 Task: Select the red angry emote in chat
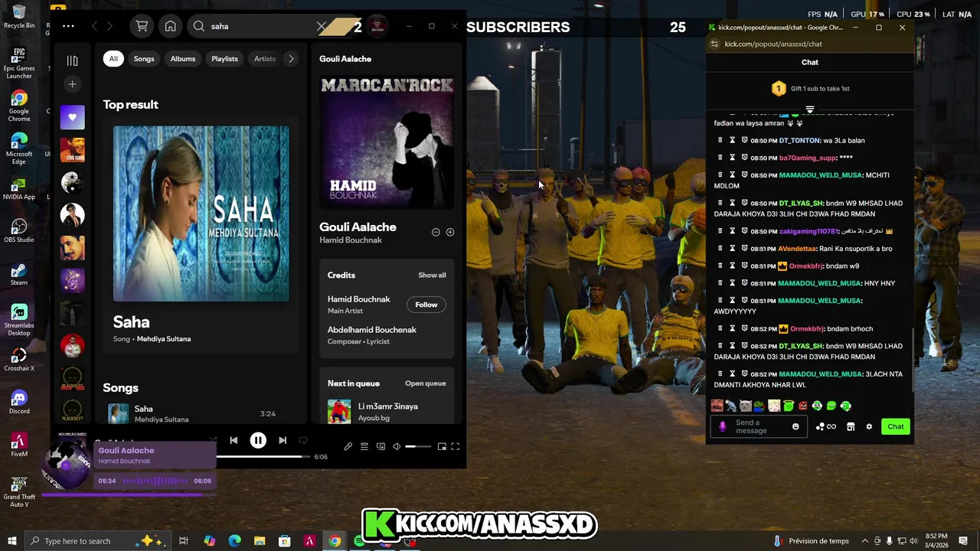click(x=802, y=406)
